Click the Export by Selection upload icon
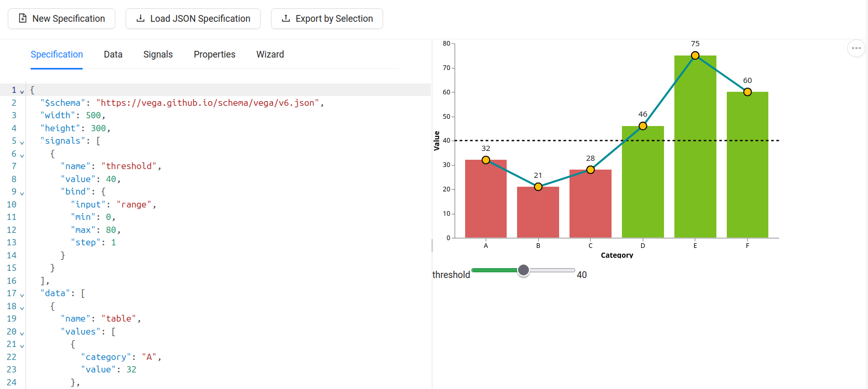 click(x=286, y=19)
